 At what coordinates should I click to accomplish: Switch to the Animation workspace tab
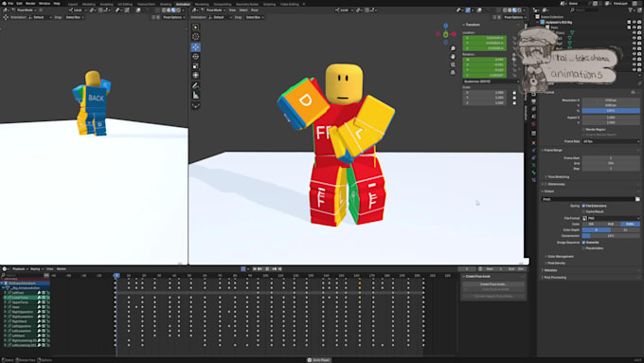183,4
